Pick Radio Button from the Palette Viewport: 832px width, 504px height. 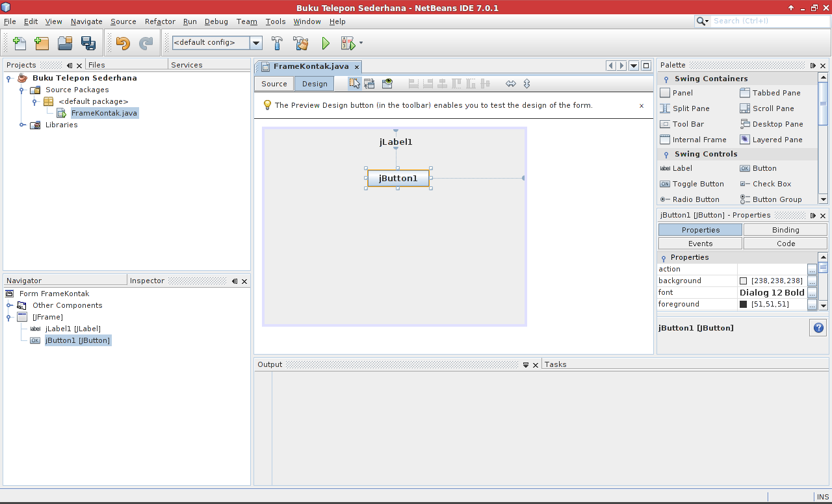[690, 199]
